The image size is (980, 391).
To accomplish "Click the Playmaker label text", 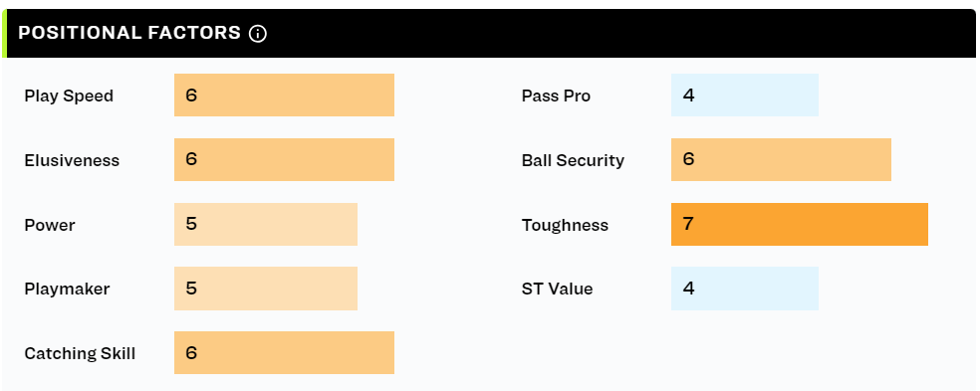I will tap(67, 290).
